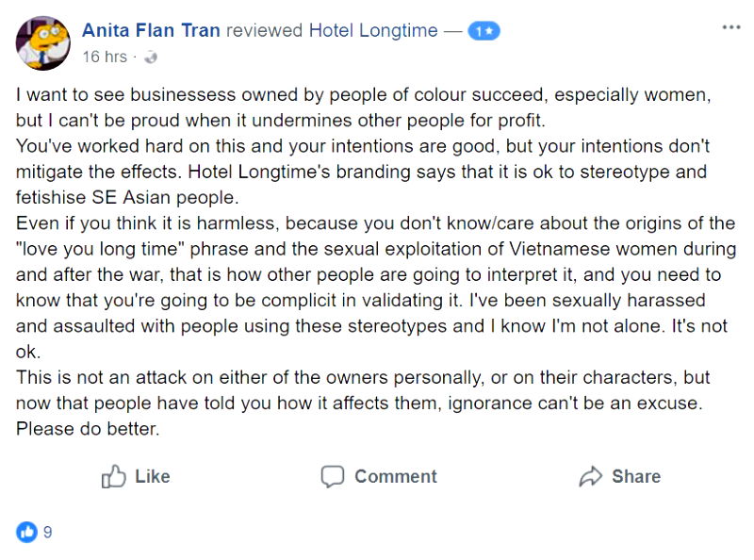Open the 9 reactions count list

click(x=48, y=532)
